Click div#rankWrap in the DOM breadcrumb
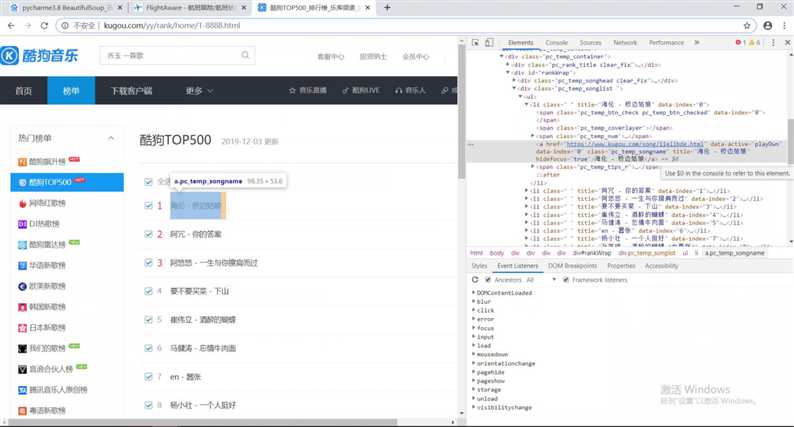This screenshot has width=794, height=427. click(x=591, y=253)
